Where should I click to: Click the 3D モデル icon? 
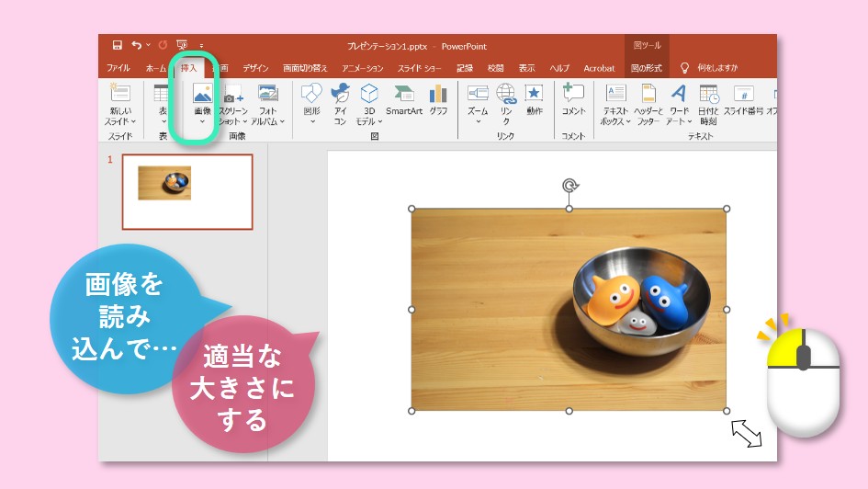click(x=369, y=93)
